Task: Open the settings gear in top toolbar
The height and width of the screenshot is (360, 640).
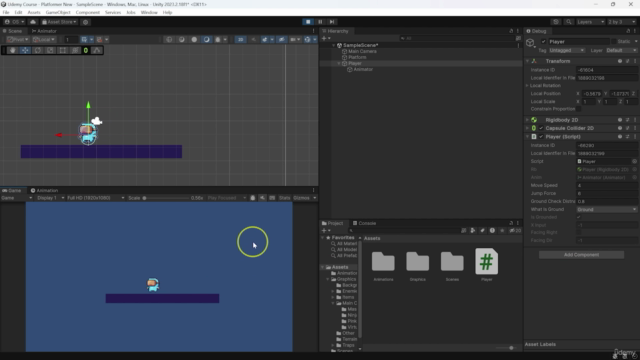Action: click(85, 22)
